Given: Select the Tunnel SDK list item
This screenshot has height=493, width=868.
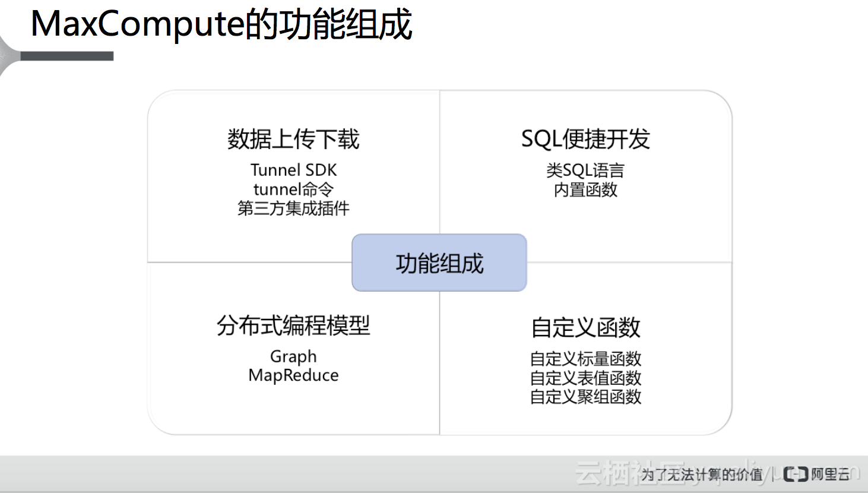Looking at the screenshot, I should (293, 170).
